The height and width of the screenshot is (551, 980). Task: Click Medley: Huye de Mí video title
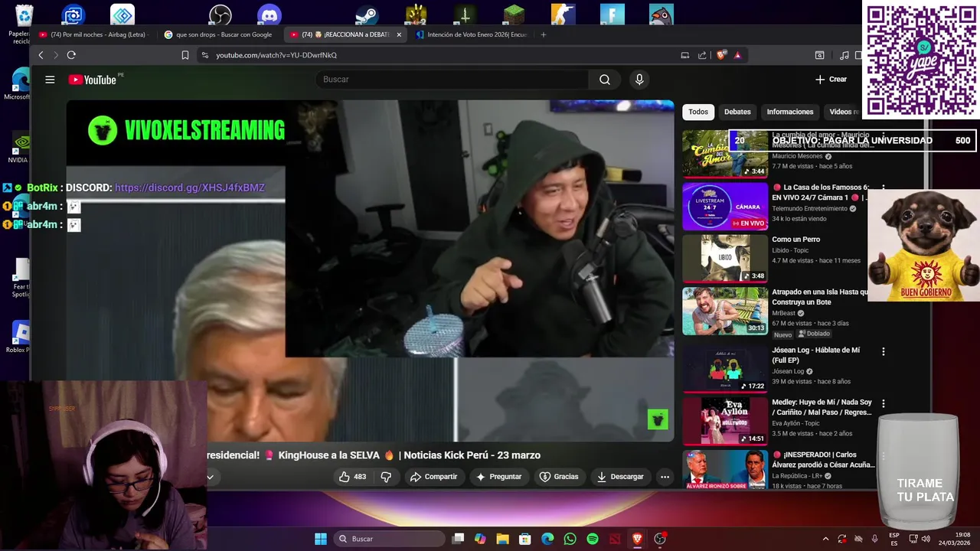822,407
